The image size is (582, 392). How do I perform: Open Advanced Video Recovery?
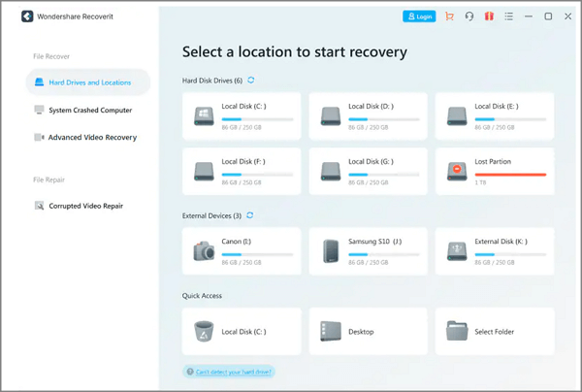(91, 138)
